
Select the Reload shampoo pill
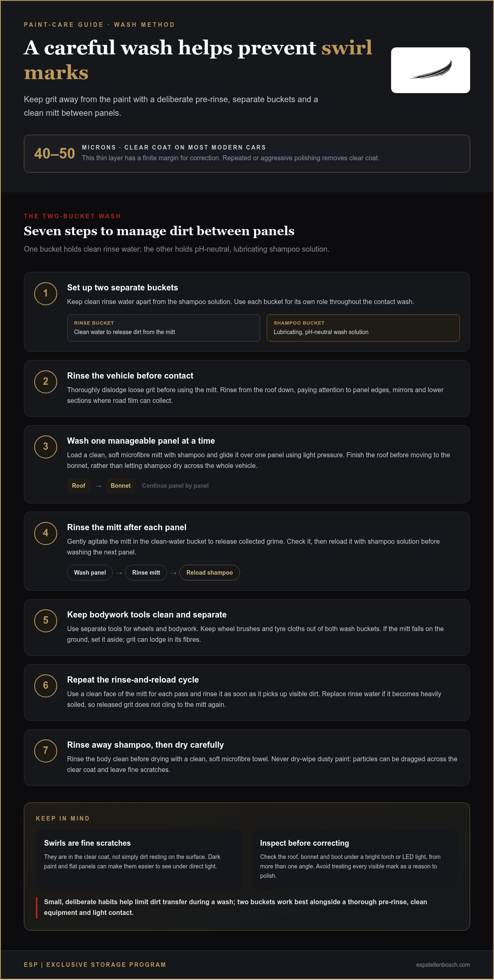(x=210, y=573)
